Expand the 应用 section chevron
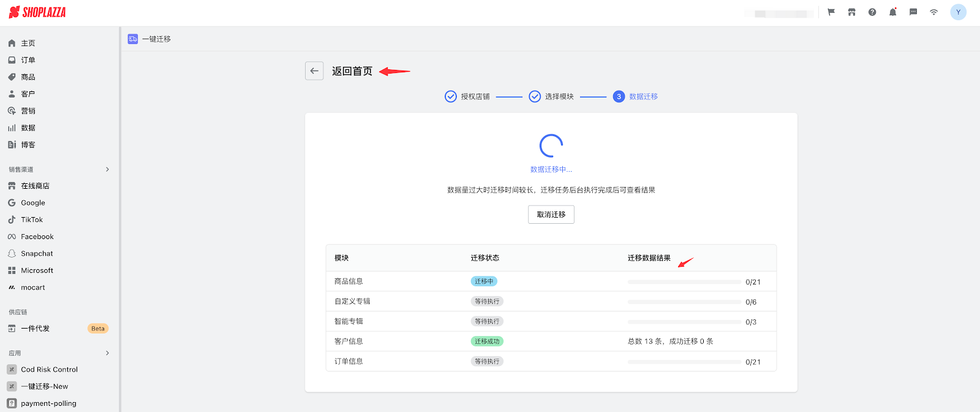The image size is (980, 412). click(x=107, y=353)
